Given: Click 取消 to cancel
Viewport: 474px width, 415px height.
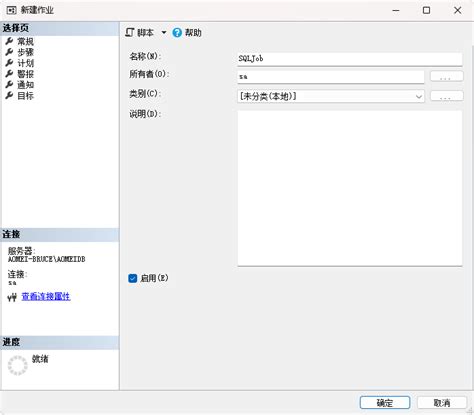Looking at the screenshot, I should pos(442,403).
